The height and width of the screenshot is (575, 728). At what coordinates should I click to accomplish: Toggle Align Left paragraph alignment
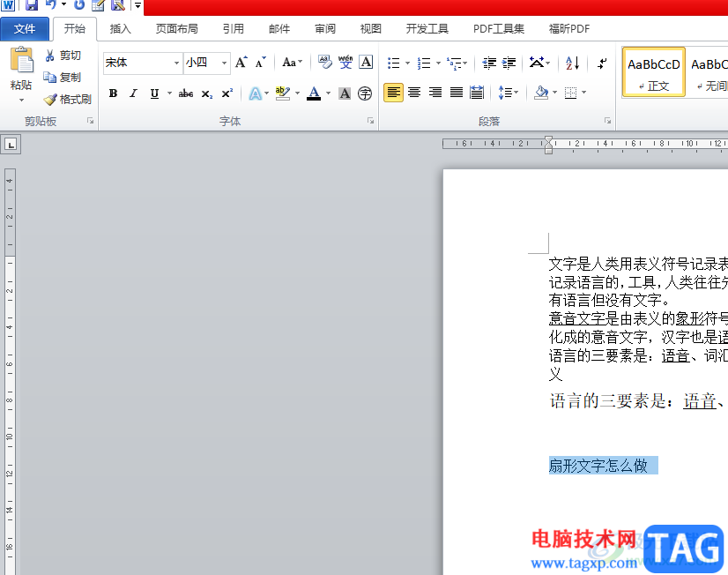click(x=393, y=93)
